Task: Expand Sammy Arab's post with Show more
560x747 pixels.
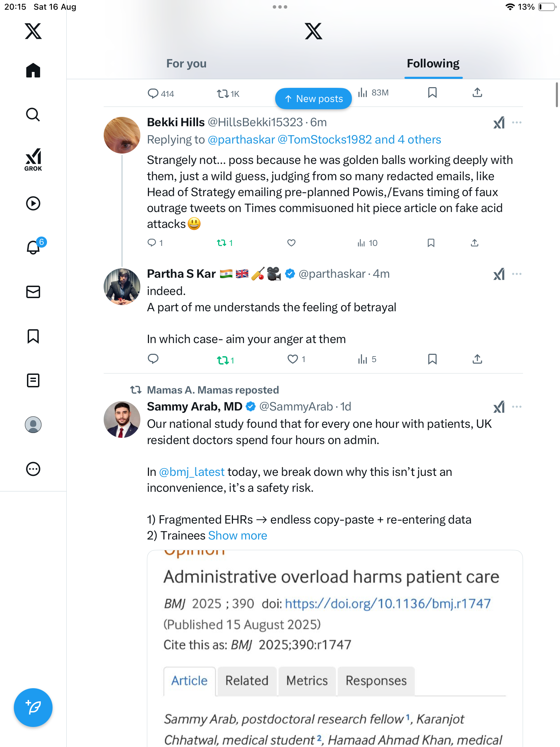Action: coord(237,535)
